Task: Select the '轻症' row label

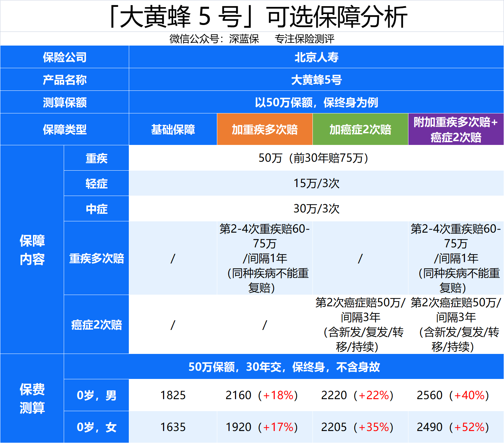Action: pos(96,183)
